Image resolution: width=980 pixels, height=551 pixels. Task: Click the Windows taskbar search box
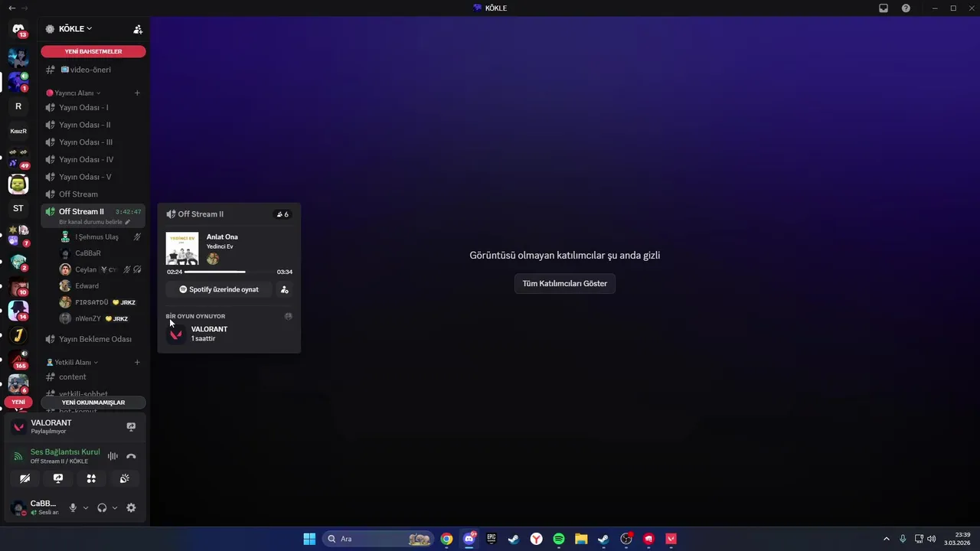pos(377,539)
